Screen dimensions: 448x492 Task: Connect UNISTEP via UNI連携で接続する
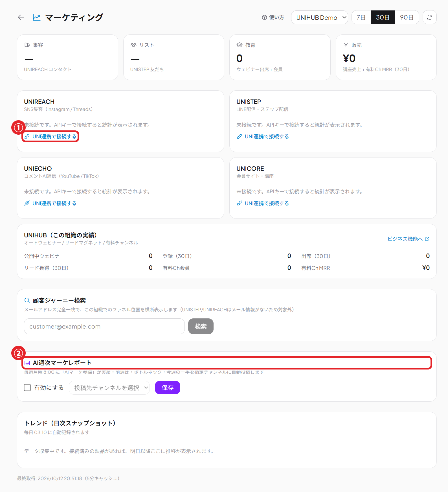coord(263,137)
